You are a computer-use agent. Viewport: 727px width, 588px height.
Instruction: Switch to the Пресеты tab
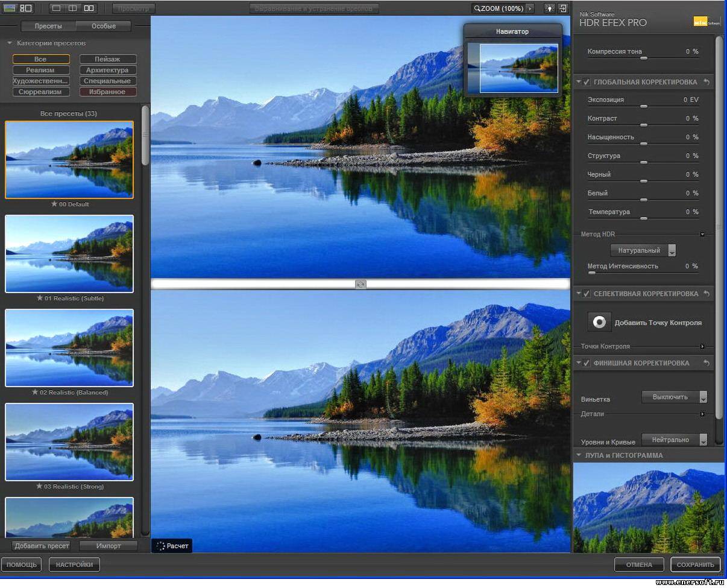pyautogui.click(x=48, y=26)
